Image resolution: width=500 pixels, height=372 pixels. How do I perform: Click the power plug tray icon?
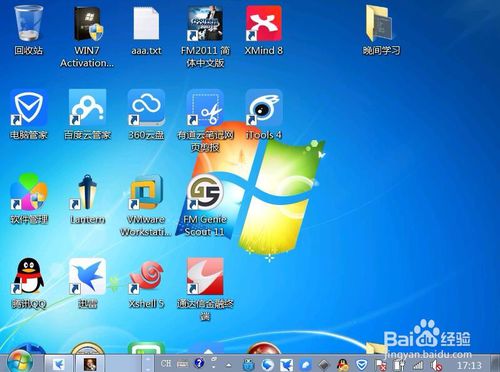(399, 365)
